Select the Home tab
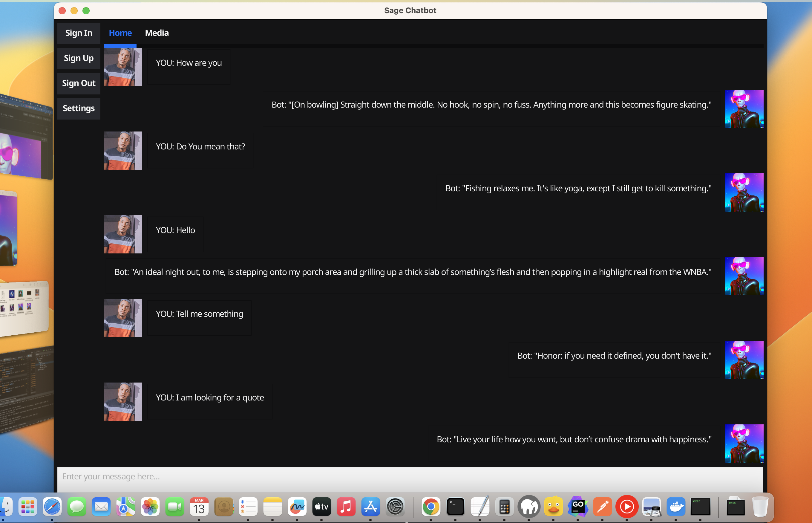 (x=120, y=33)
